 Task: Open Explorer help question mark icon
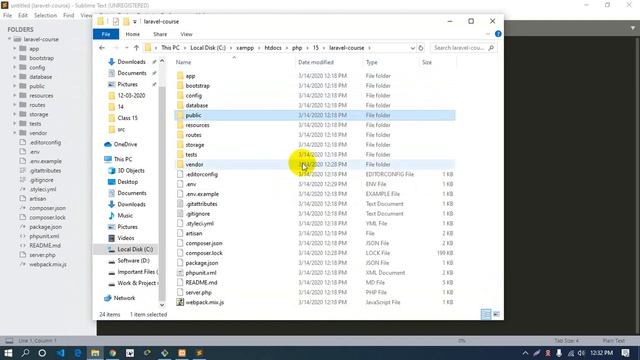click(x=498, y=34)
